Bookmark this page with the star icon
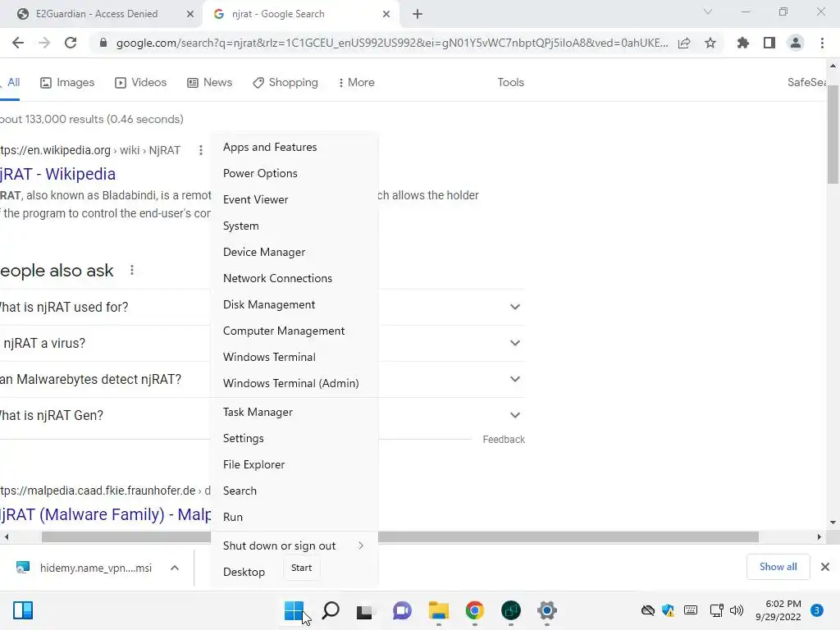 [710, 43]
